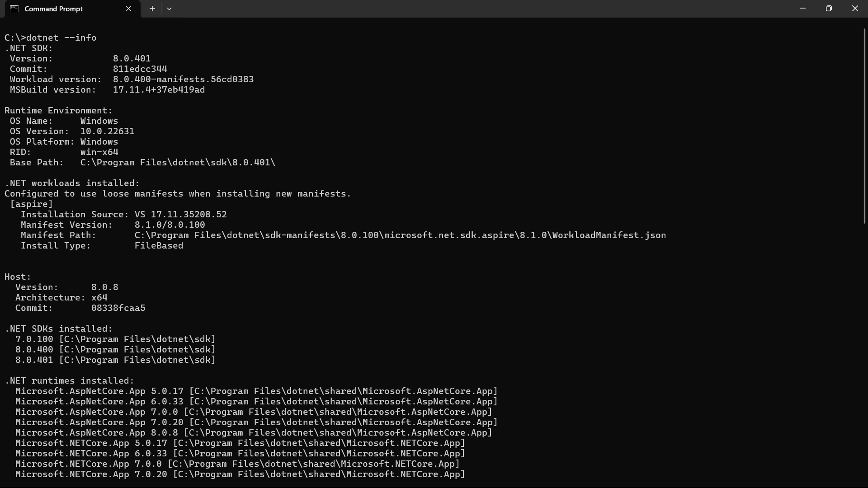Screen dimensions: 868x488
Task: Click the 7.0.100 SDK installed entry
Action: pos(115,339)
